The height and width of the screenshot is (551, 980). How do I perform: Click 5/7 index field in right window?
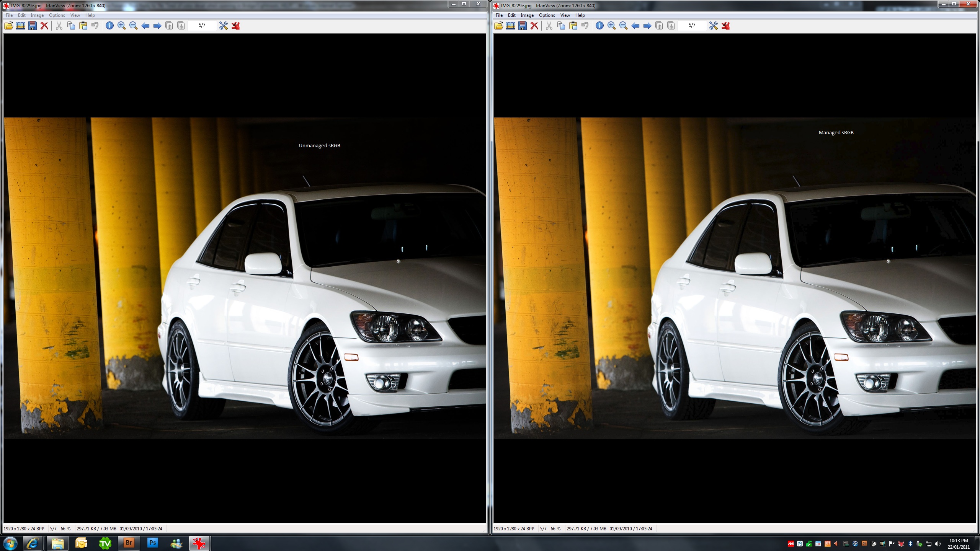(692, 26)
